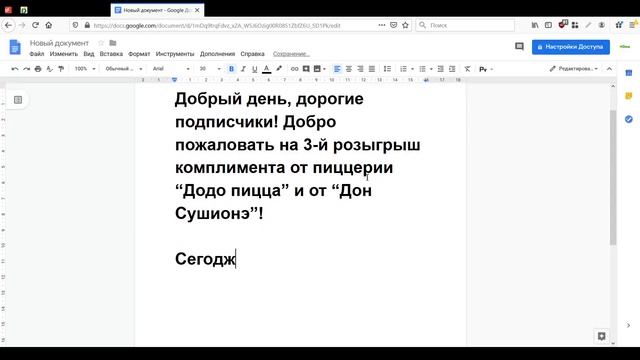
Task: Go to Docs home via logo
Action: [15, 47]
